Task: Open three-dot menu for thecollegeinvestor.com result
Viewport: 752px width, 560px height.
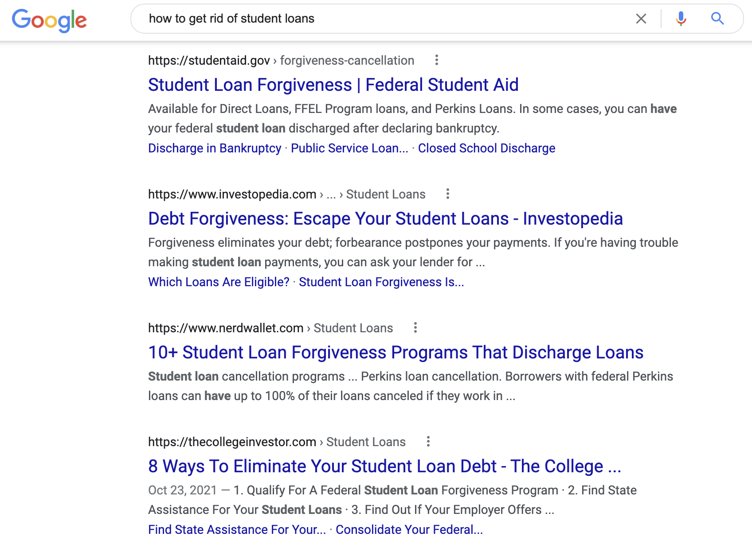Action: 428,442
